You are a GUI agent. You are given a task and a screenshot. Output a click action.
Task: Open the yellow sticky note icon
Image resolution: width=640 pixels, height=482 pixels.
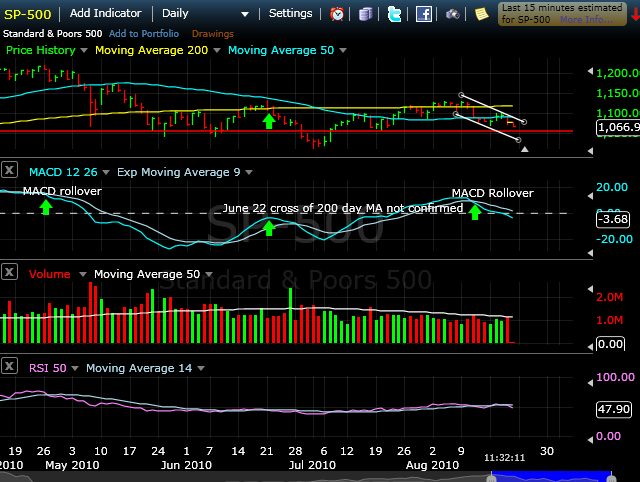[x=481, y=14]
